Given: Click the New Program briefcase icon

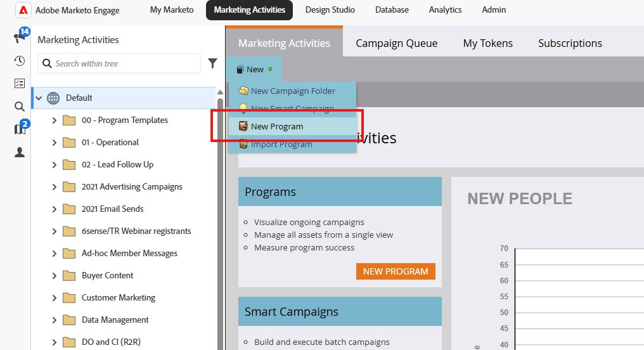Looking at the screenshot, I should pyautogui.click(x=243, y=127).
